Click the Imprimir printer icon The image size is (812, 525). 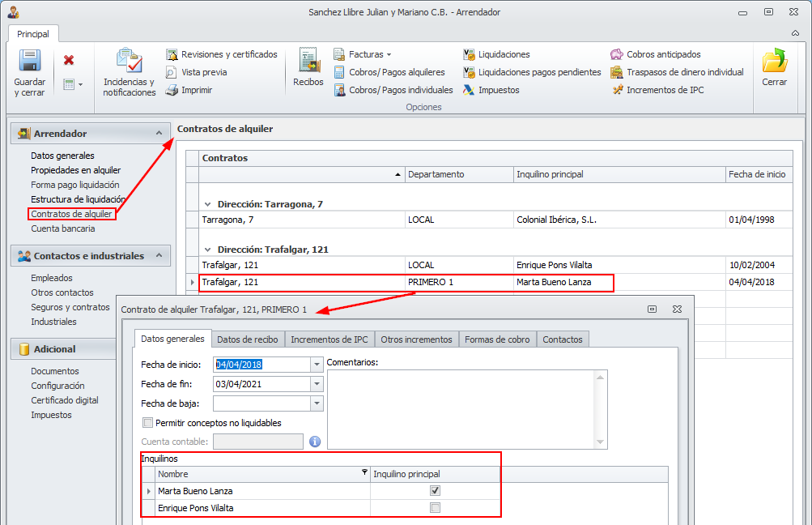pos(172,90)
